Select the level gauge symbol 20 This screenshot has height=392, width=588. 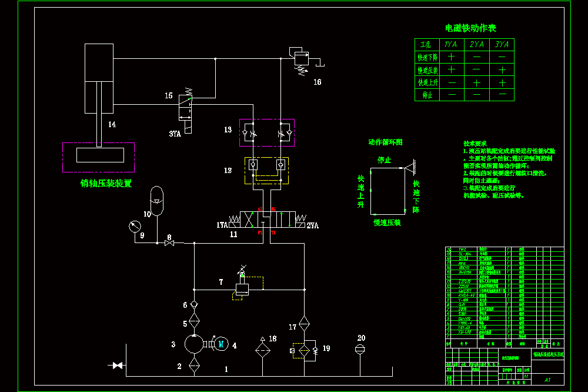(360, 350)
